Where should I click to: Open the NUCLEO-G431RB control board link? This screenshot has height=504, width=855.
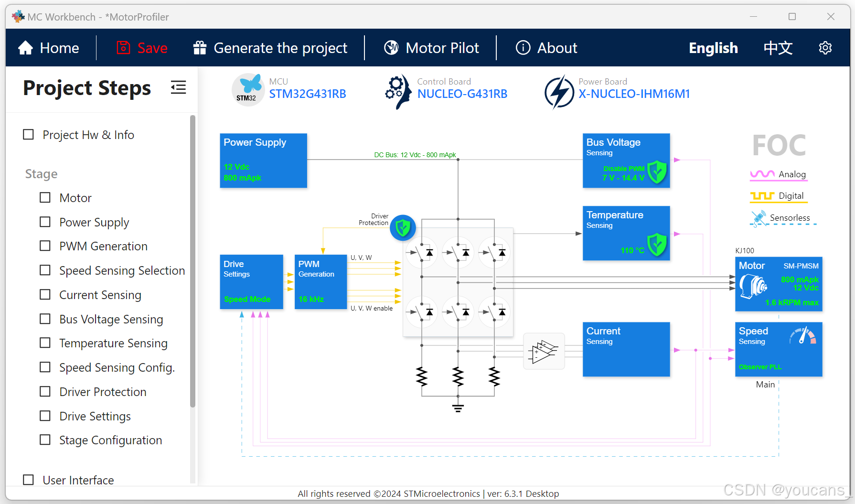462,94
